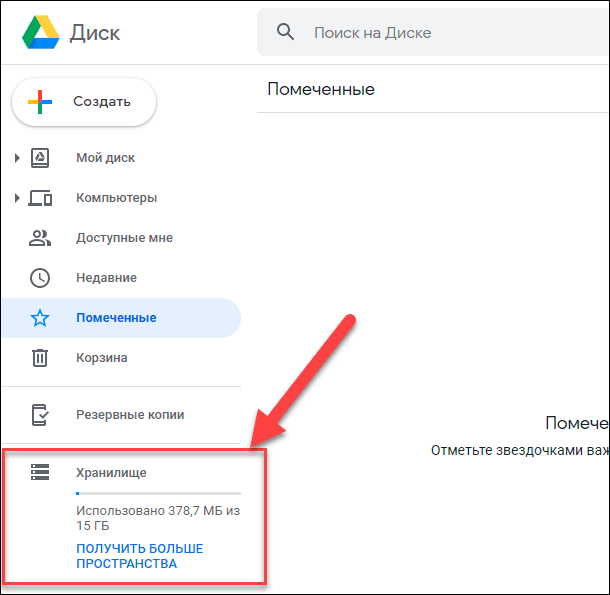Viewport: 610px width, 595px height.
Task: Click the colorful plus icon in Создать
Action: [x=40, y=102]
